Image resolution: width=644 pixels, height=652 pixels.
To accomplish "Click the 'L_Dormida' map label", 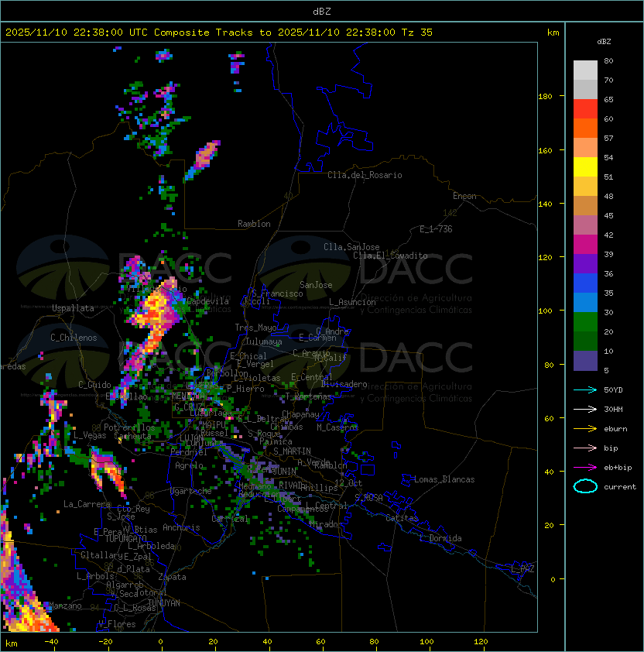I will (x=440, y=538).
